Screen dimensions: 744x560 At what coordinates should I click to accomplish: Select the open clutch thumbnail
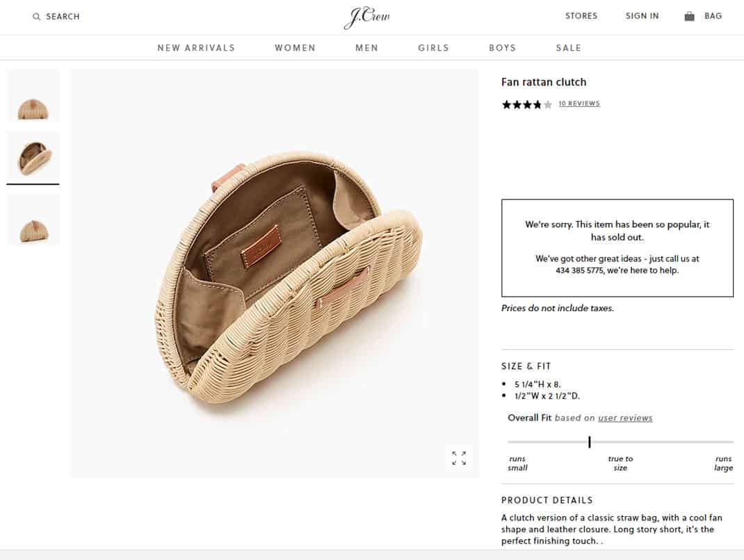33,158
